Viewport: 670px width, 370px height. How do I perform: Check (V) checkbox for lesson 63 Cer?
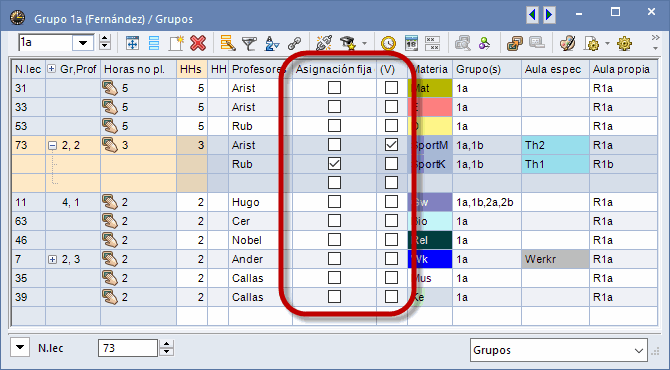pyautogui.click(x=391, y=220)
